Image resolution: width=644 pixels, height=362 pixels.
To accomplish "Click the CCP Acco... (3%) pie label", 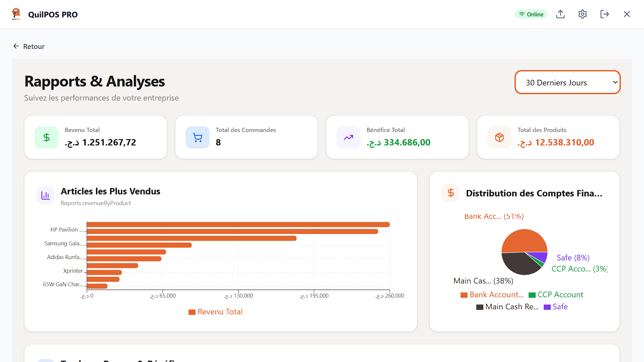I will (x=580, y=269).
